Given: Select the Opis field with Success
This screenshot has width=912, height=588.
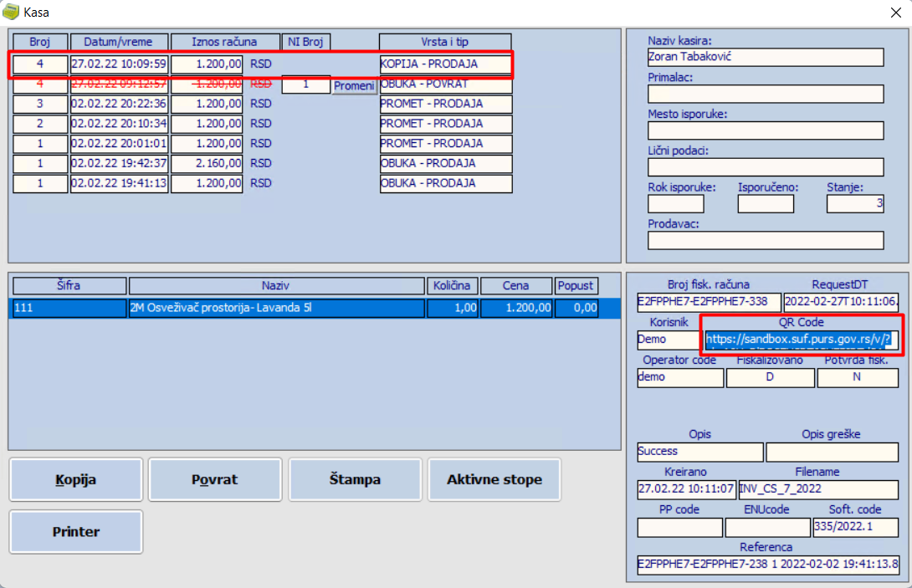Looking at the screenshot, I should tap(700, 452).
